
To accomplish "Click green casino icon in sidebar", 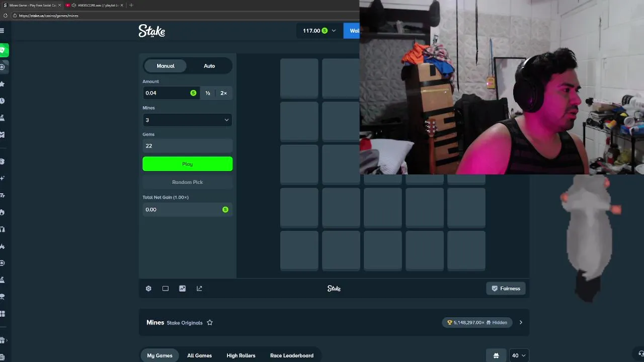I will [x=3, y=50].
